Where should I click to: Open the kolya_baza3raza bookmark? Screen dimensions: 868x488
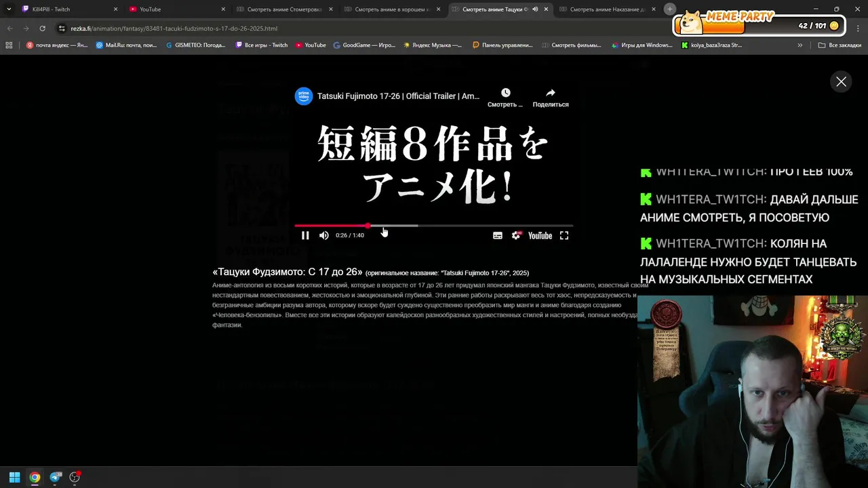coord(712,45)
